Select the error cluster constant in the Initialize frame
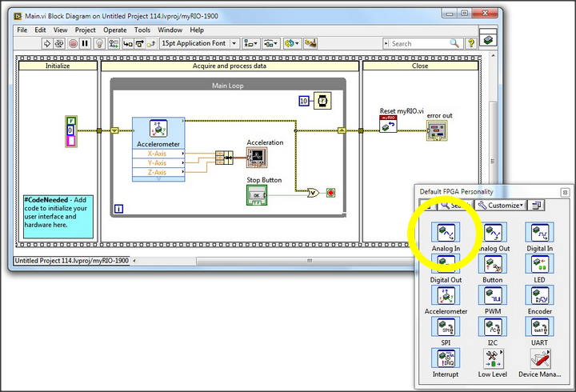Viewport: 576px width, 392px height. coord(71,131)
